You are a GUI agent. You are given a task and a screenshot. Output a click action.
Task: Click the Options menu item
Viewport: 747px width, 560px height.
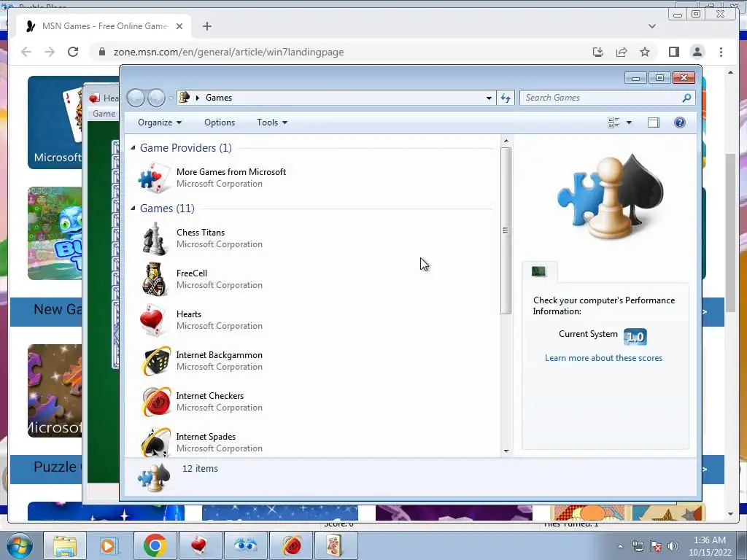(x=220, y=122)
